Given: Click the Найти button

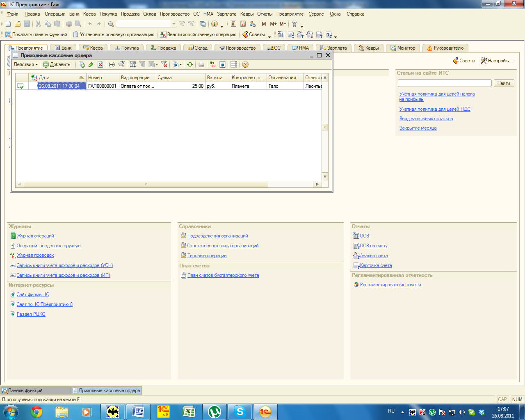Looking at the screenshot, I should (504, 83).
